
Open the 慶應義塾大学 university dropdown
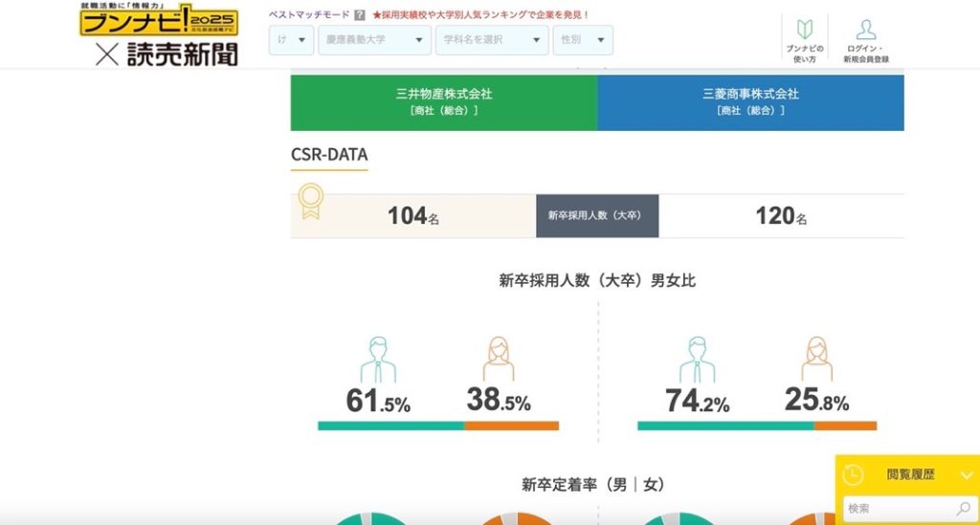point(374,40)
